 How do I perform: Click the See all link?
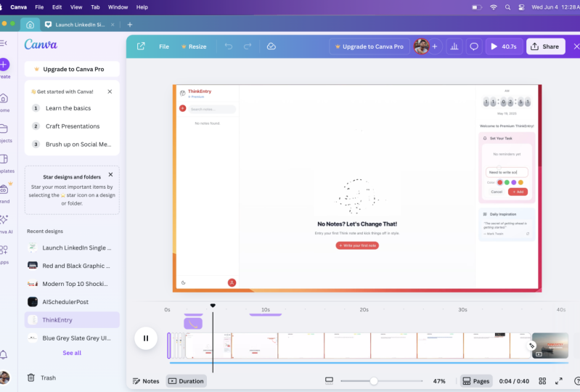[72, 353]
